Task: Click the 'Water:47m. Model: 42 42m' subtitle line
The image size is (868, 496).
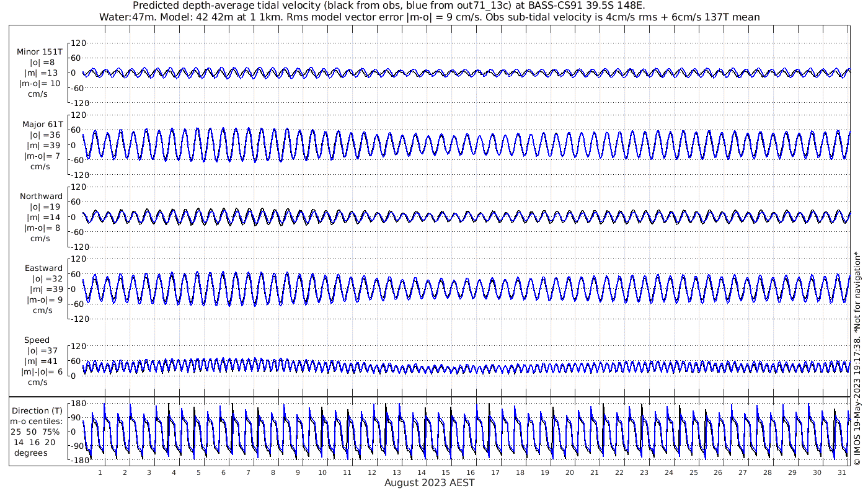Action: (x=429, y=17)
